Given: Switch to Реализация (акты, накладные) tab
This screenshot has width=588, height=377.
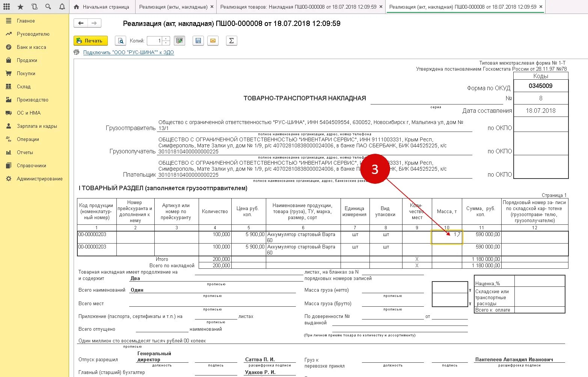Looking at the screenshot, I should (x=173, y=7).
